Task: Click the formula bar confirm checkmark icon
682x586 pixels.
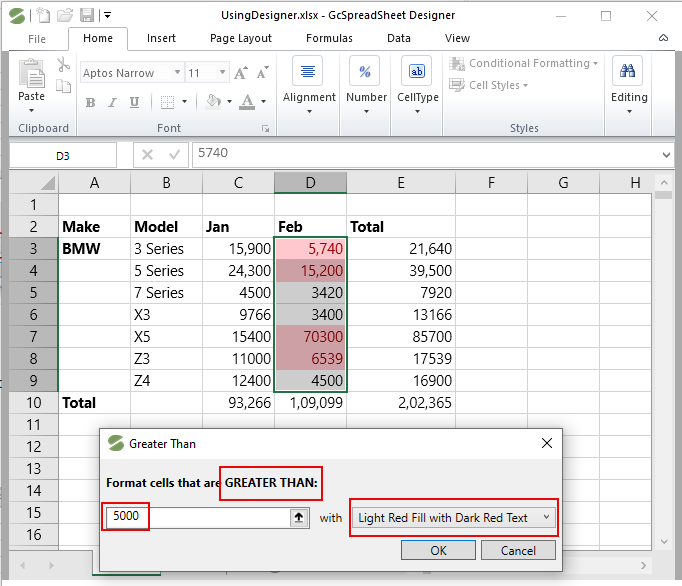Action: (174, 154)
